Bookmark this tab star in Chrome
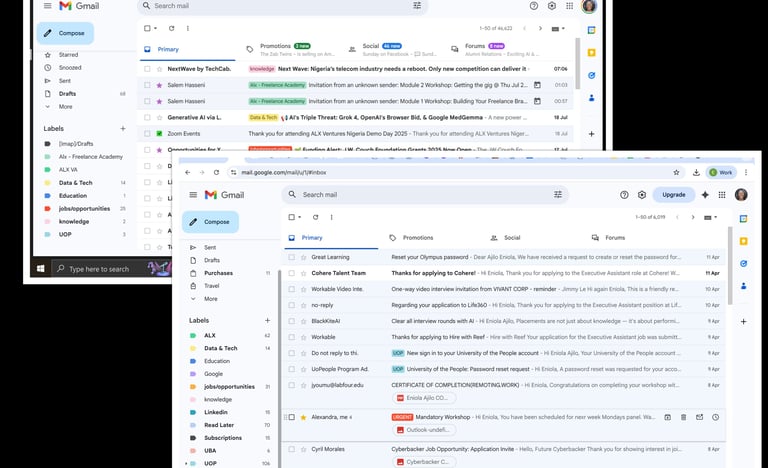Viewport: 768px width, 468px height. pos(676,172)
